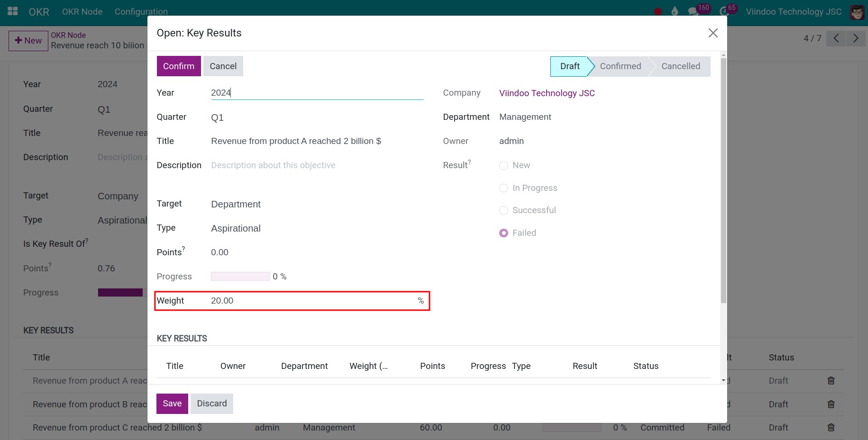Click the Description input field
Image resolution: width=868 pixels, height=440 pixels.
pos(273,165)
